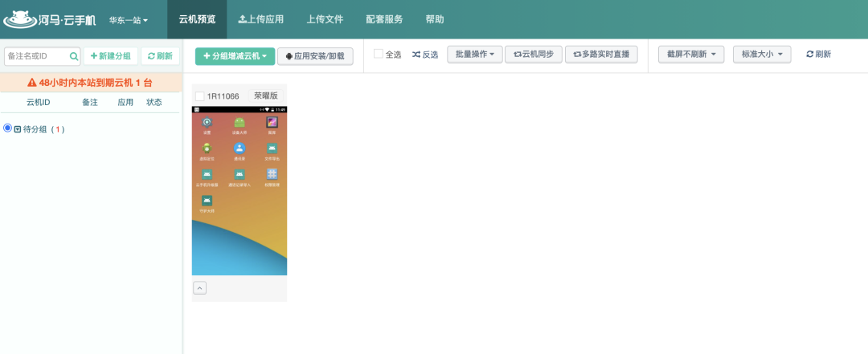Open the 通话记录导入 app icon

click(240, 174)
